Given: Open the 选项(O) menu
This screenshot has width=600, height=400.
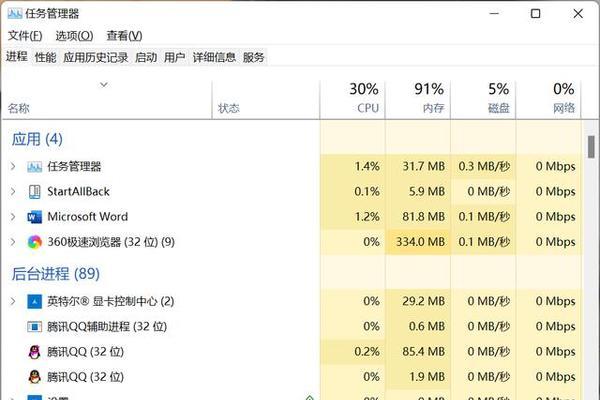Looking at the screenshot, I should [x=74, y=36].
